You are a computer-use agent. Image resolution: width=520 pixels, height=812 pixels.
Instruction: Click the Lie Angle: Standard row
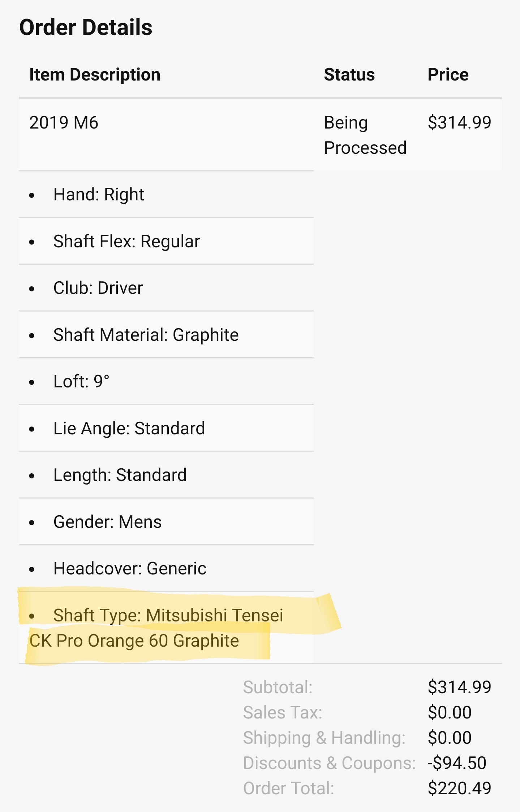tap(129, 429)
